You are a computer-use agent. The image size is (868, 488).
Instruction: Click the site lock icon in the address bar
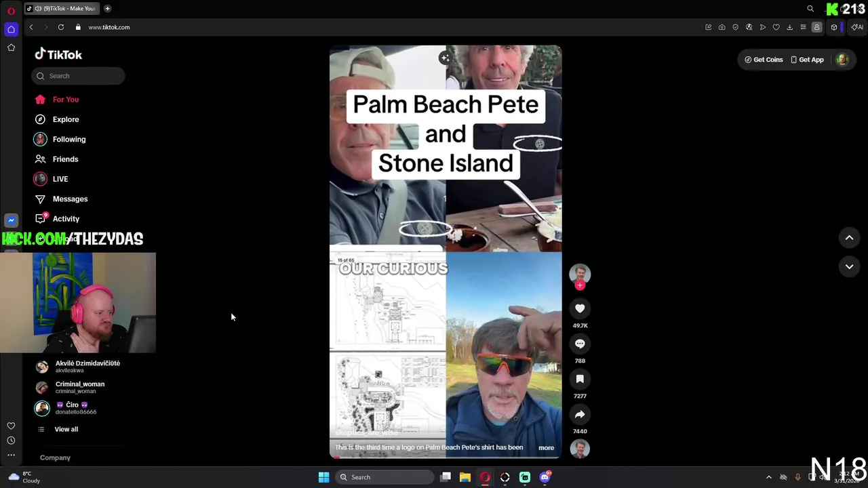[x=78, y=27]
